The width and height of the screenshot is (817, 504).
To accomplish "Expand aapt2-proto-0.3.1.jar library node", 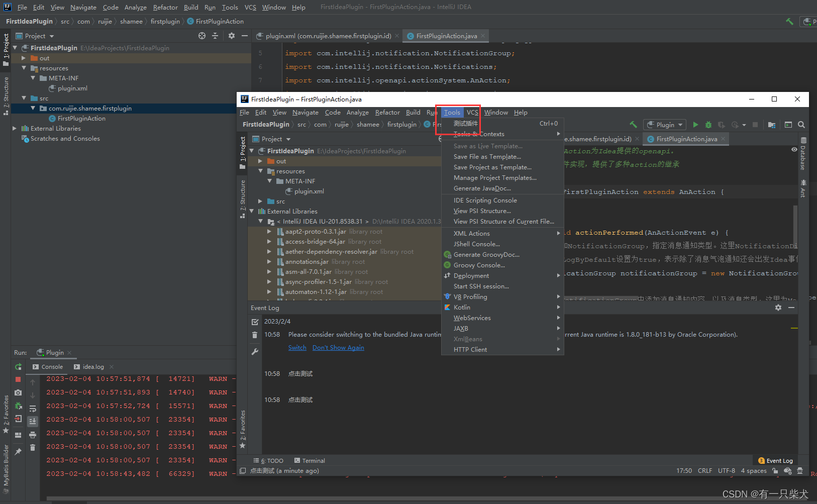I will tap(269, 232).
